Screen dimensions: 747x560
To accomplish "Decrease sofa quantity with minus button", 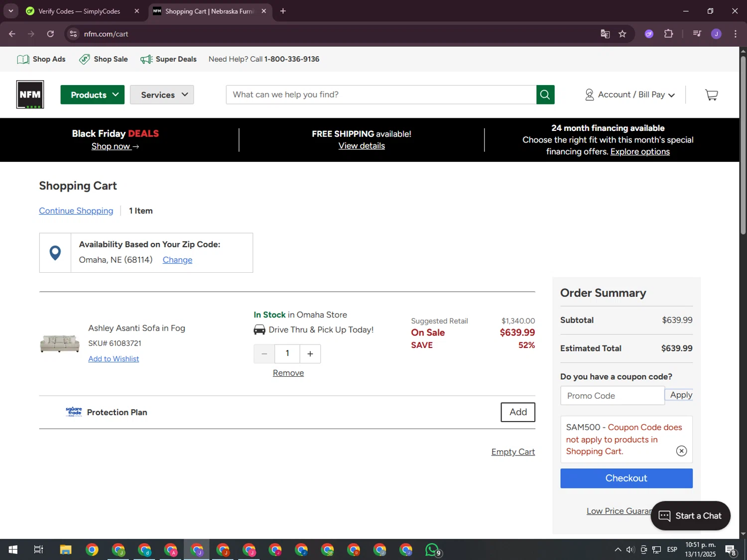I will coord(264,354).
